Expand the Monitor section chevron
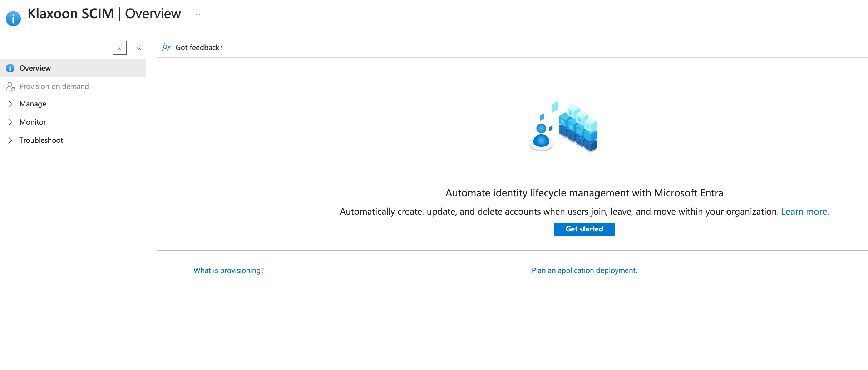The image size is (868, 370). [10, 122]
